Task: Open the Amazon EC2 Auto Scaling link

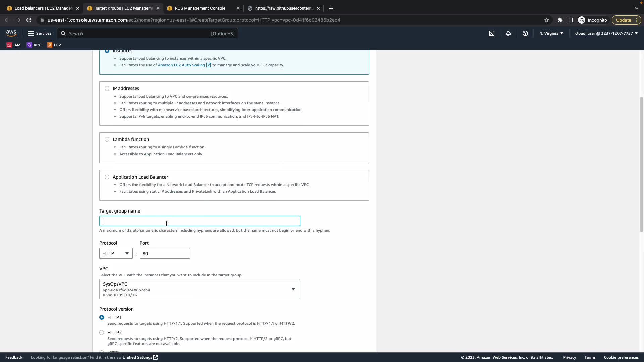Action: (x=181, y=65)
